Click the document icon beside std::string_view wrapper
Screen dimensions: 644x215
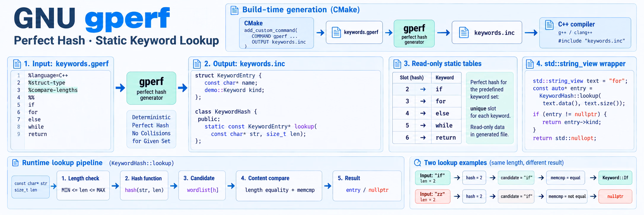click(530, 64)
